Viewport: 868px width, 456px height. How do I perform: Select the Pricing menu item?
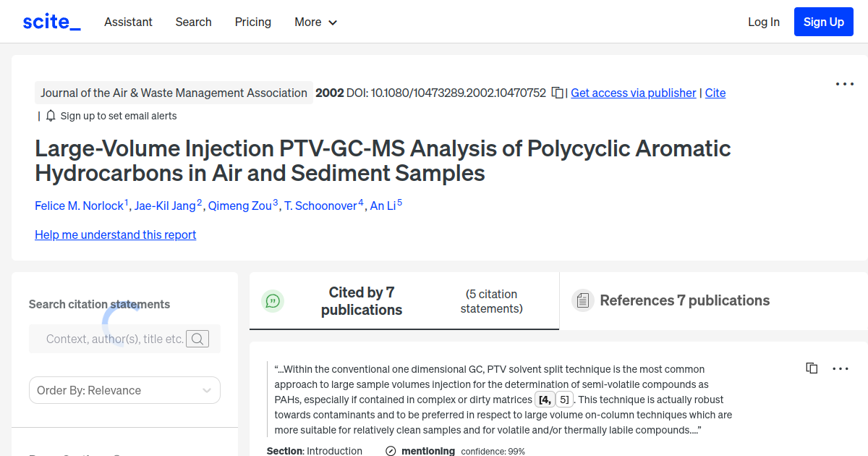pos(252,22)
